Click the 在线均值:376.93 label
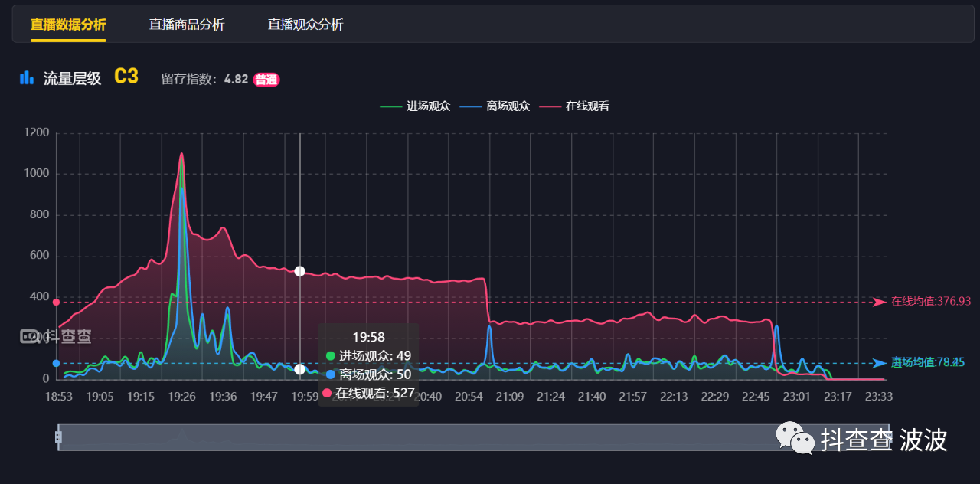This screenshot has width=980, height=484. 931,302
